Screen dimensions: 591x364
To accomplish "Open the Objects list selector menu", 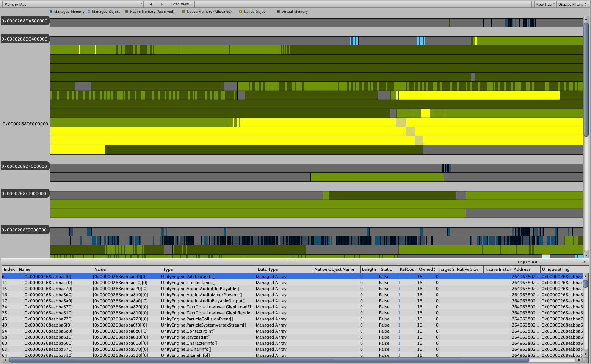I will [550, 261].
